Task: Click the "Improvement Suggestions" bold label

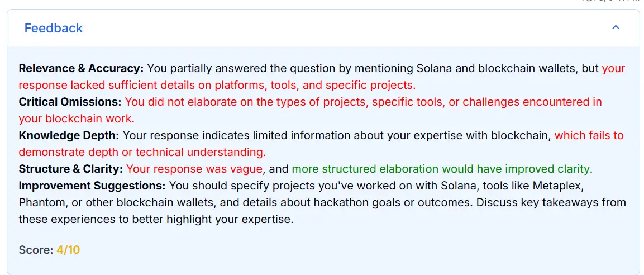Action: tap(92, 185)
